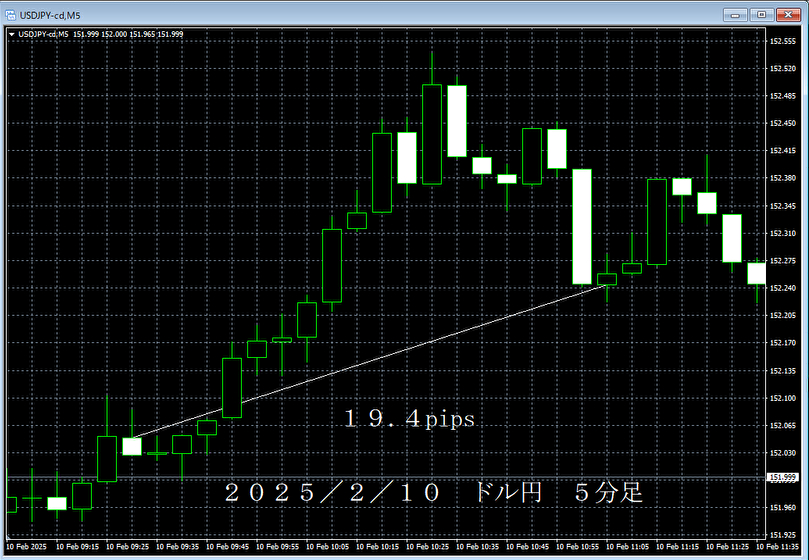Click the 10 Feb 10:45 time label
This screenshot has height=560, width=809.
click(528, 547)
